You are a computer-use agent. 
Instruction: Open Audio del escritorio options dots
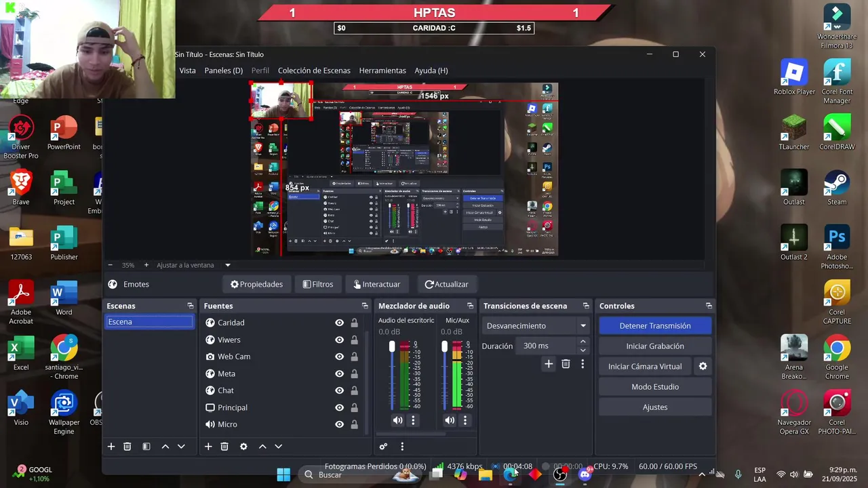(x=413, y=420)
